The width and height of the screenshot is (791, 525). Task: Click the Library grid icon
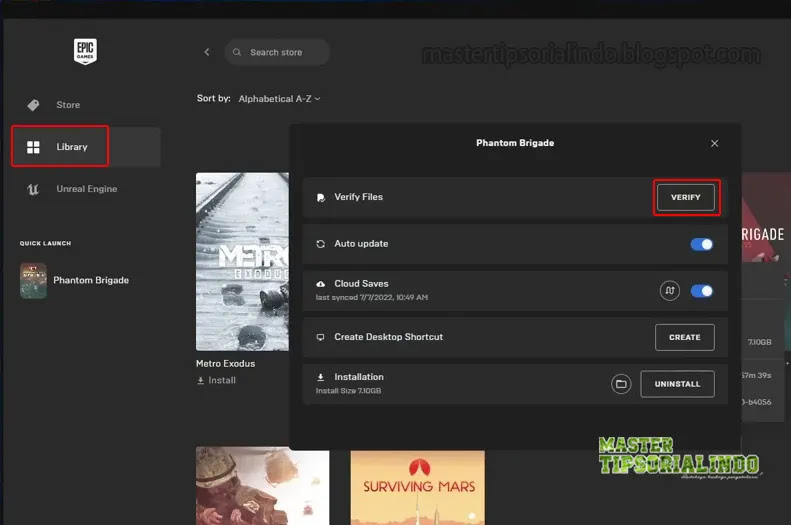click(33, 147)
